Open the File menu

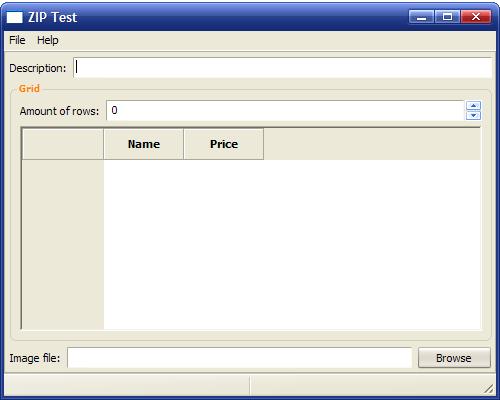(17, 40)
